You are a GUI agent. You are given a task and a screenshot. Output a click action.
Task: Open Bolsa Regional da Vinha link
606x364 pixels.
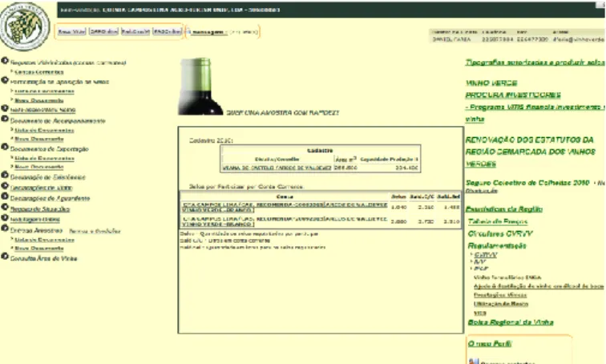511,322
